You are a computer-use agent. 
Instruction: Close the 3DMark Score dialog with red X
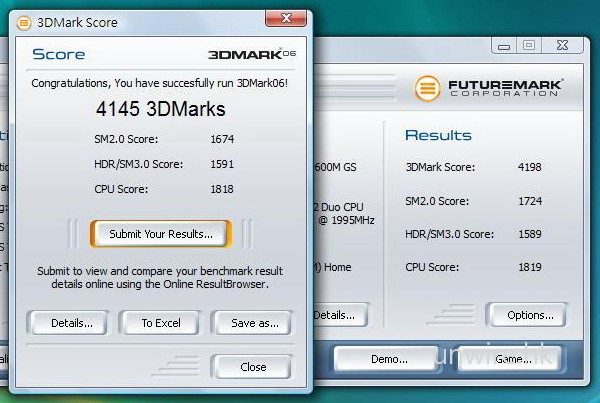click(286, 22)
